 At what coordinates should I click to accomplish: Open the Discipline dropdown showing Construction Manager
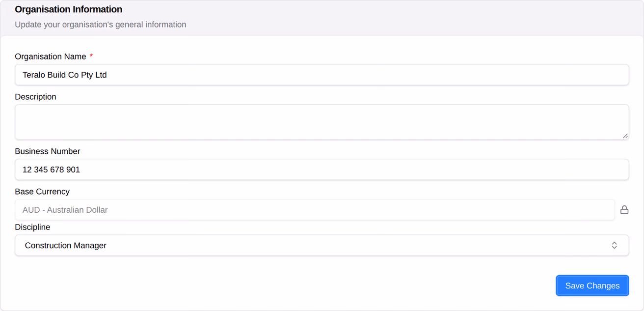click(x=322, y=245)
